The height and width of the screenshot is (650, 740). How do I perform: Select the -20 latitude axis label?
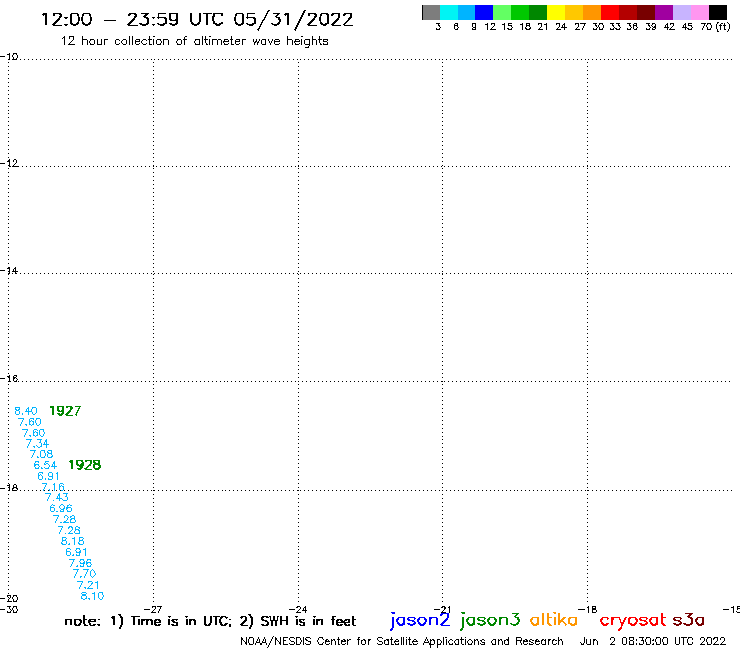pos(9,599)
